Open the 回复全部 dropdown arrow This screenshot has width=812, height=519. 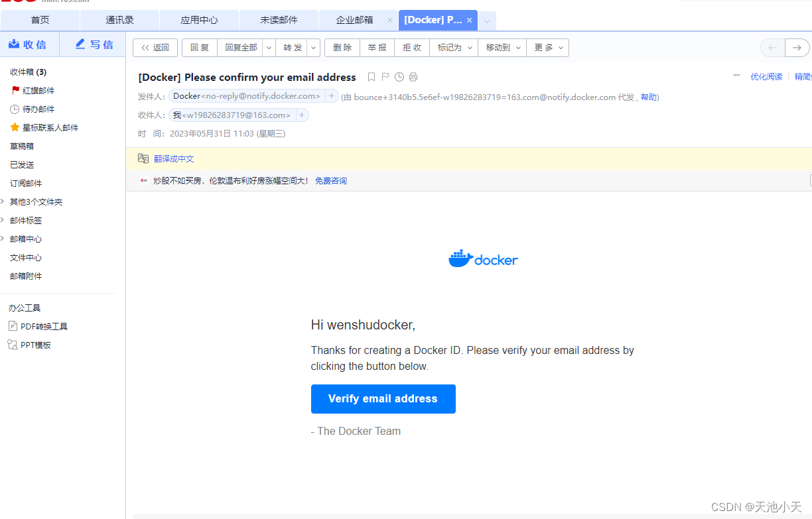(x=268, y=47)
